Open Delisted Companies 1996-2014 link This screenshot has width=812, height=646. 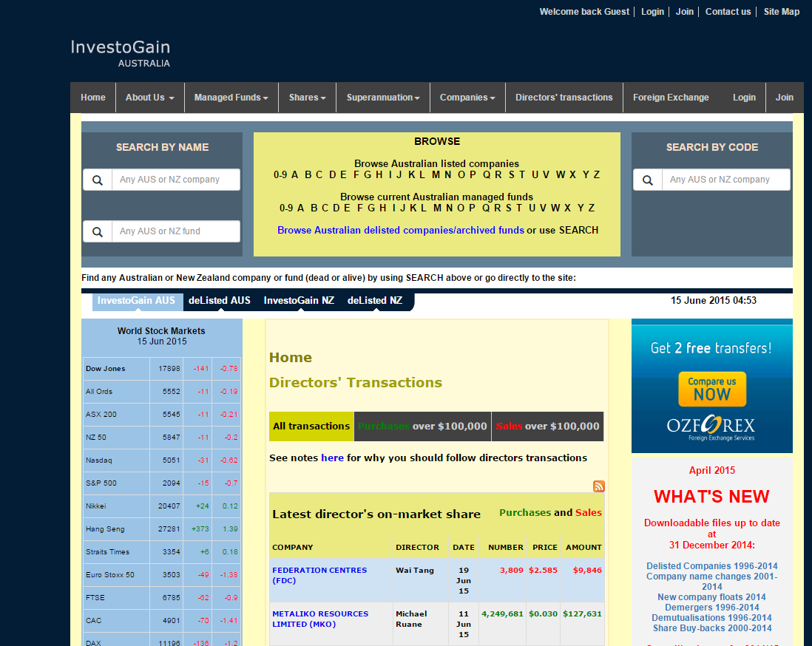pyautogui.click(x=712, y=566)
